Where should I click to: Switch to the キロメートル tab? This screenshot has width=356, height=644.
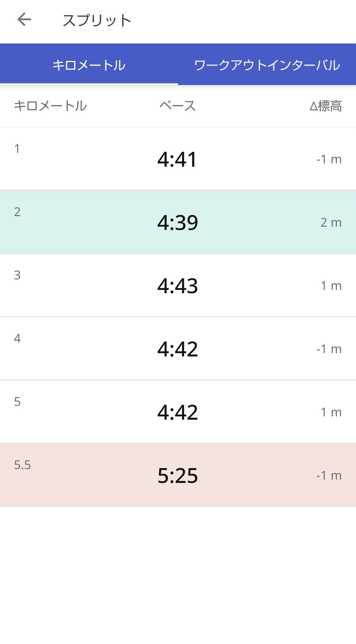(x=89, y=65)
